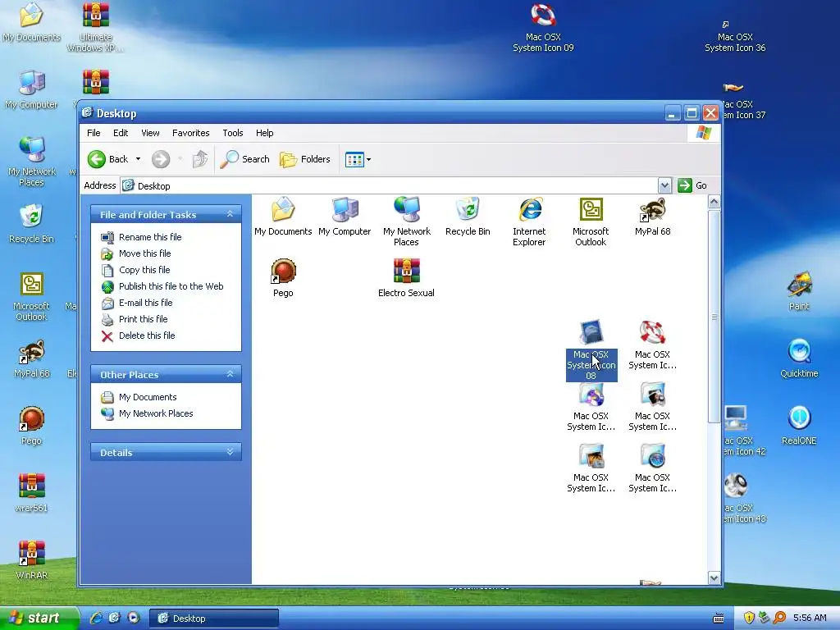The image size is (840, 630).
Task: Open the Views dropdown button
Action: pos(358,159)
